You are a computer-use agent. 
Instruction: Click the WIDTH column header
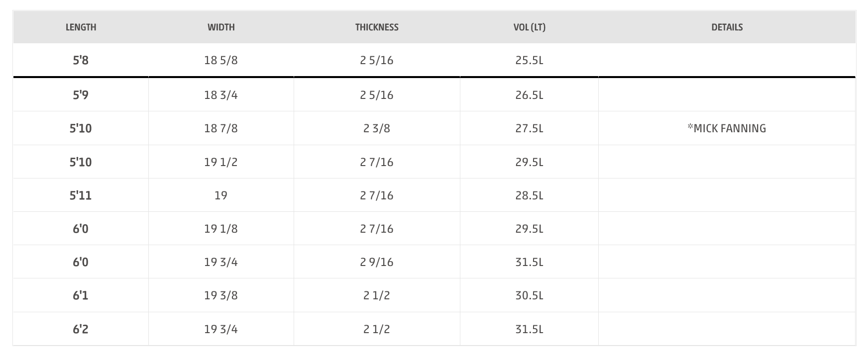(221, 27)
